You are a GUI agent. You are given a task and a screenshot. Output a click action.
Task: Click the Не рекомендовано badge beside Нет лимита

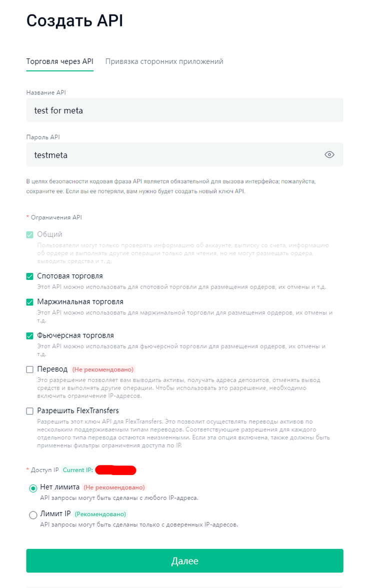click(x=114, y=487)
